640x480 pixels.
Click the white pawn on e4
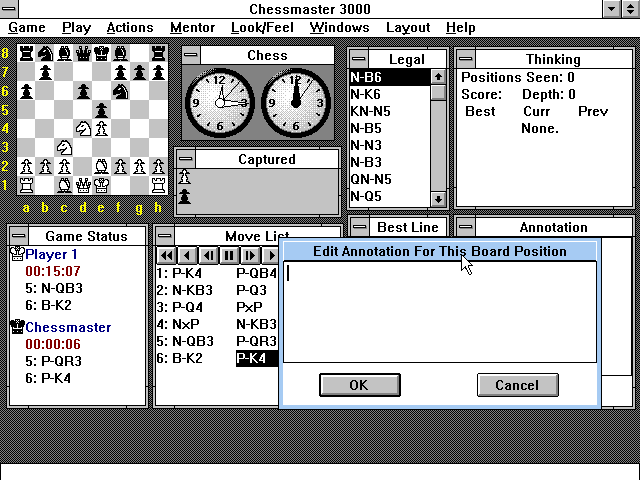click(x=102, y=129)
